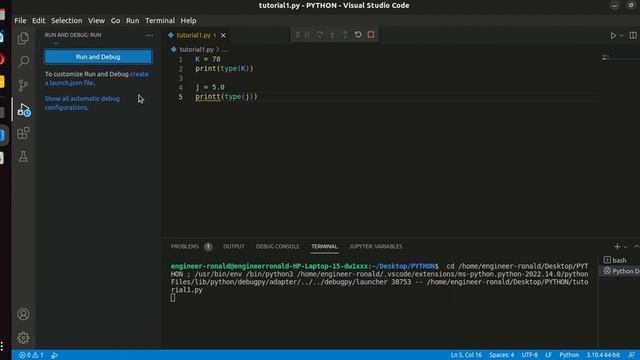Image resolution: width=640 pixels, height=360 pixels.
Task: Open the Source Control view
Action: point(23,85)
